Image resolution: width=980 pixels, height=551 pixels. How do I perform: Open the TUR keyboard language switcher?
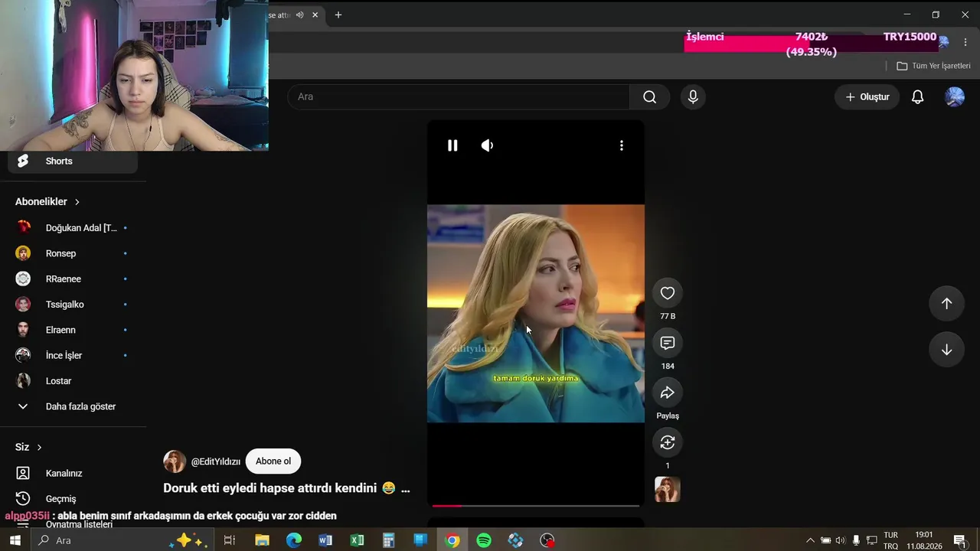[x=890, y=540]
